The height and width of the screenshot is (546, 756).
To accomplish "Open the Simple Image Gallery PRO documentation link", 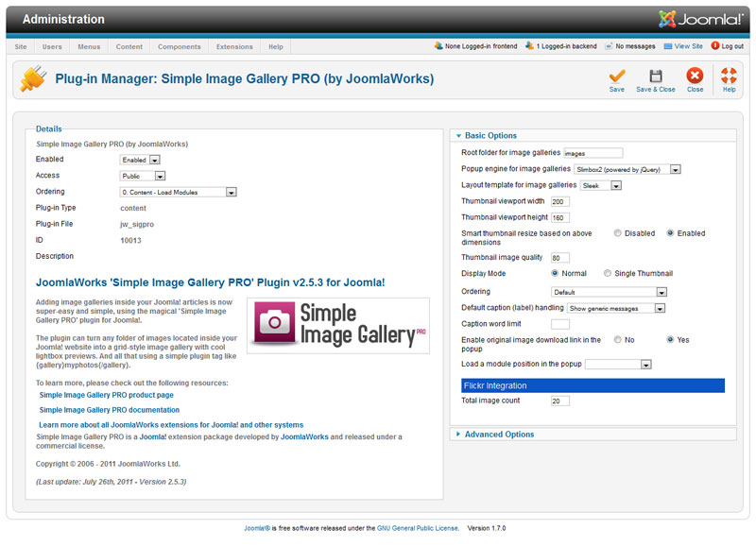I will click(x=110, y=410).
